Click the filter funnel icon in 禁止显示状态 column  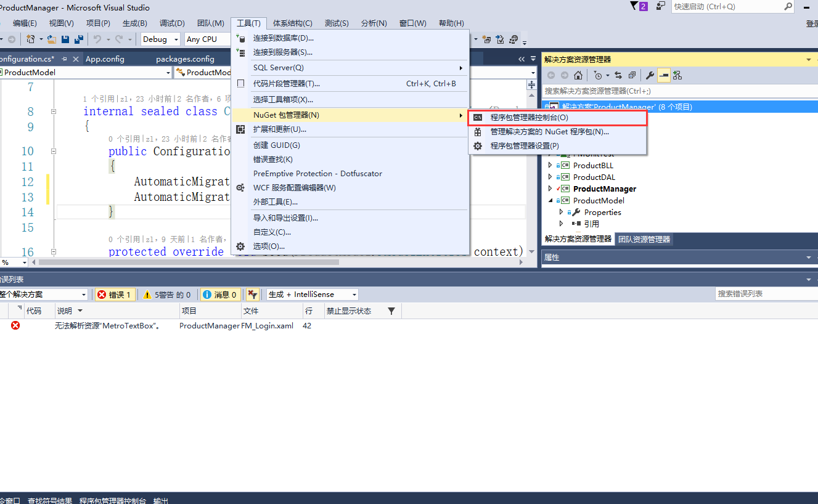(391, 311)
